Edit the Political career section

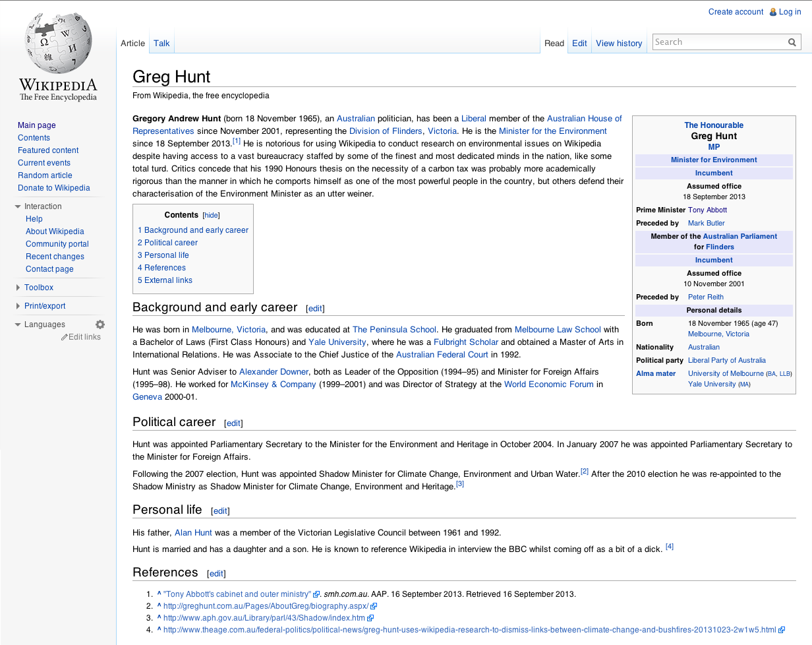pyautogui.click(x=234, y=423)
